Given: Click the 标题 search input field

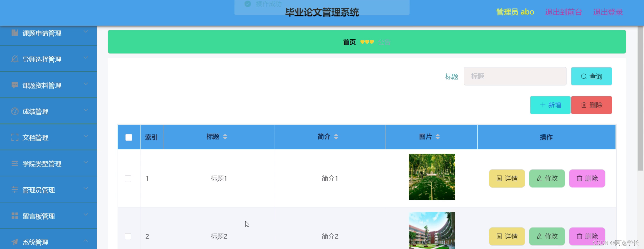Looking at the screenshot, I should click(515, 76).
